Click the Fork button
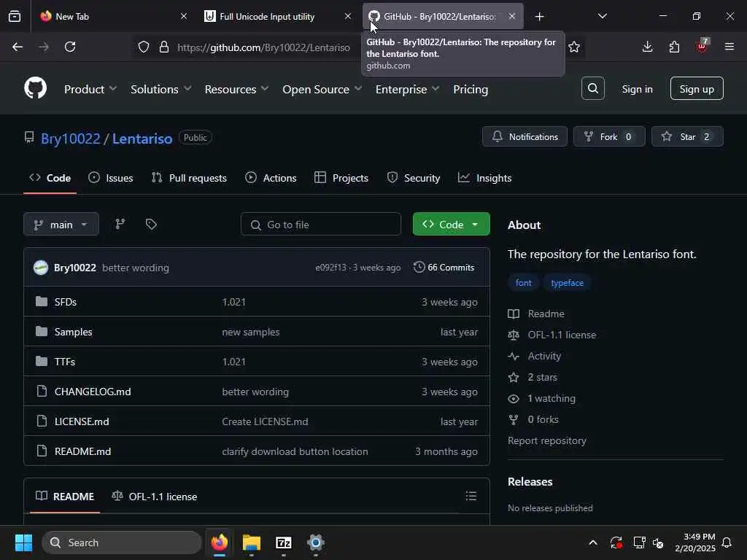Image resolution: width=747 pixels, height=560 pixels. click(609, 136)
